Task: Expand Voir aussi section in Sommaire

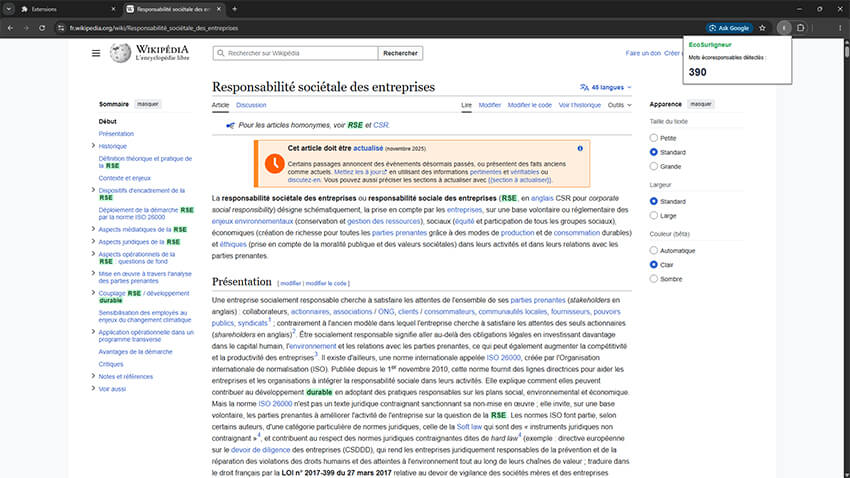Action: coord(93,388)
